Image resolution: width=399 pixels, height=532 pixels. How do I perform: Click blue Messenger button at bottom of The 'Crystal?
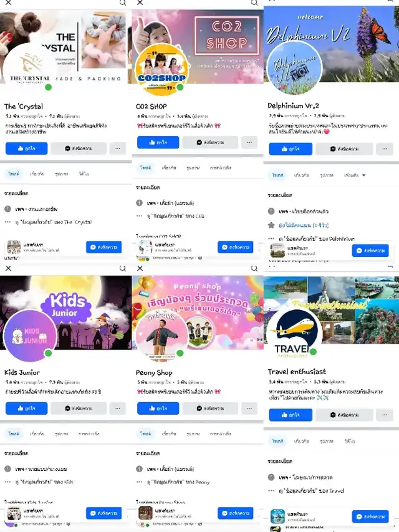104,247
